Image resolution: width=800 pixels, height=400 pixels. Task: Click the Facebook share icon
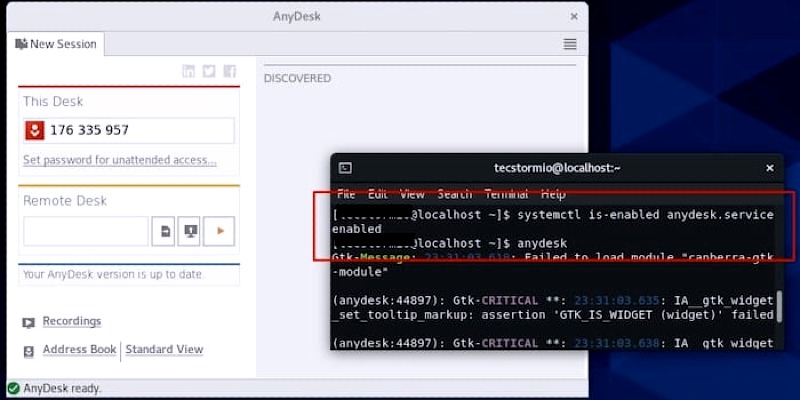(229, 71)
